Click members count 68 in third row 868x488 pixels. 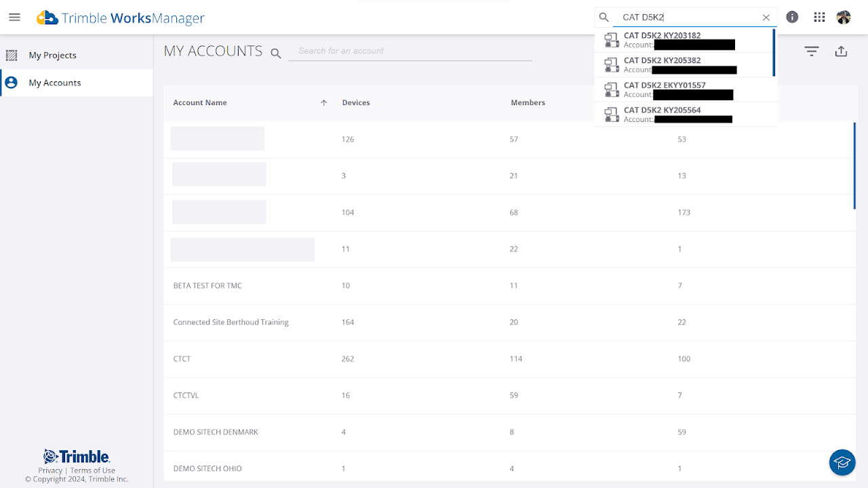click(514, 213)
